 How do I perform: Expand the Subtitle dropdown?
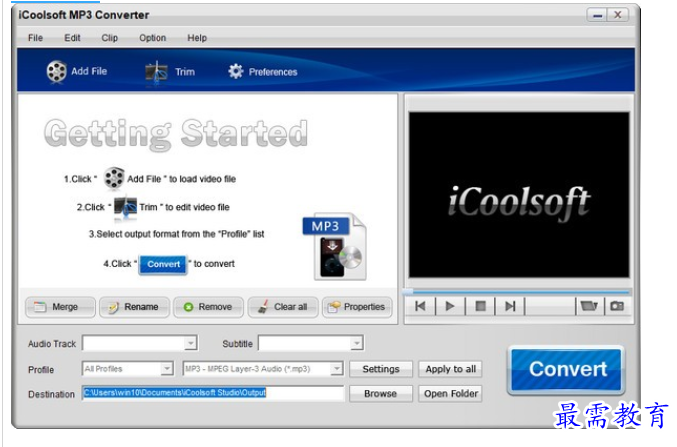[x=356, y=343]
